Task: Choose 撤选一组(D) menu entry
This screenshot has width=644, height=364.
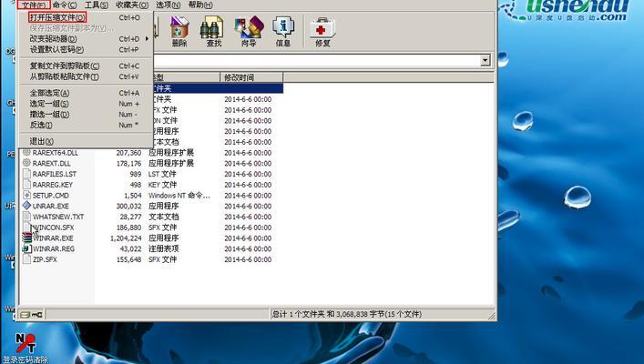Action: tap(87, 114)
